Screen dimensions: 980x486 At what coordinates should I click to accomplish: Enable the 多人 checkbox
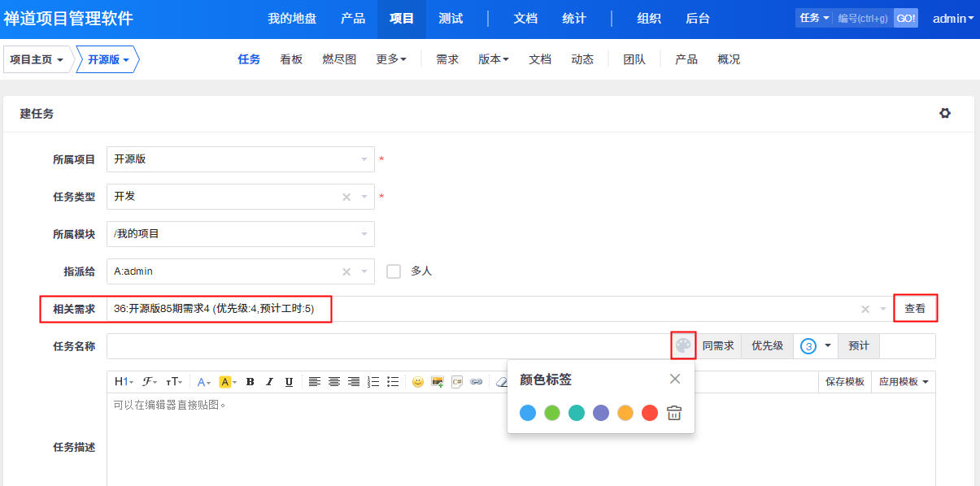click(x=394, y=271)
